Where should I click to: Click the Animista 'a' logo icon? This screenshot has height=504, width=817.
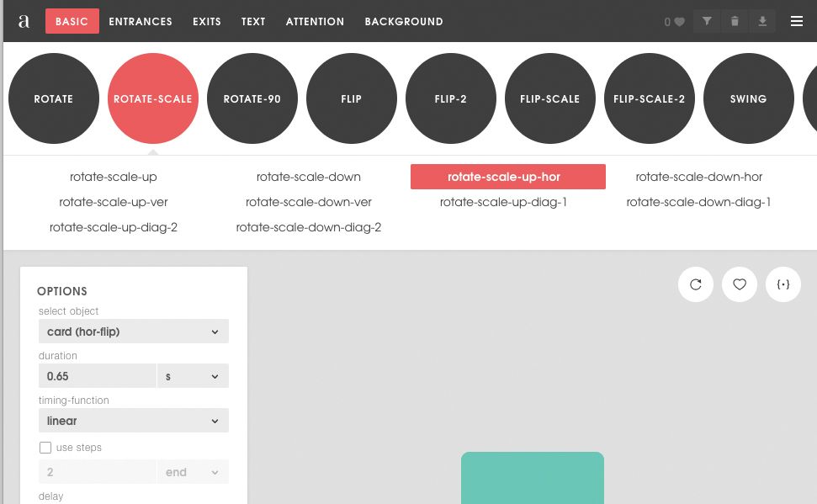pyautogui.click(x=23, y=21)
